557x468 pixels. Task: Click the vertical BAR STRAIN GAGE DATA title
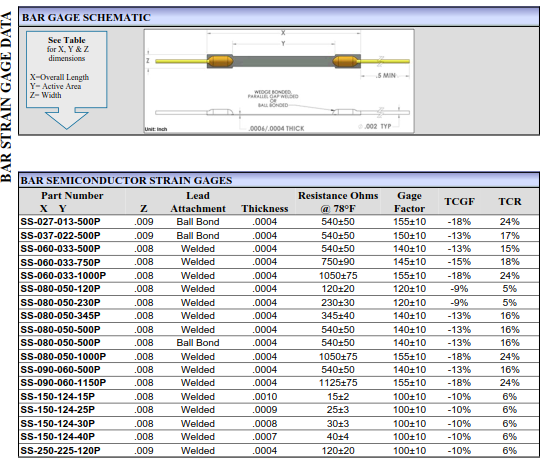click(x=6, y=97)
